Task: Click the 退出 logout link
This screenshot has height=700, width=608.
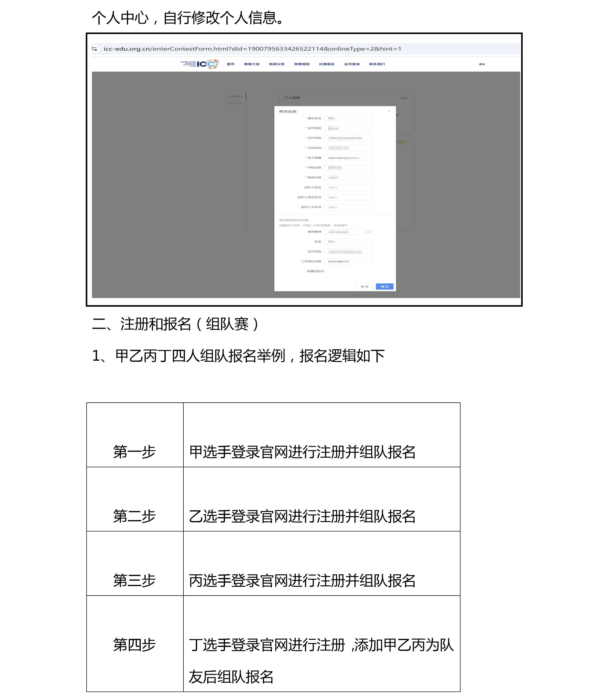Action: click(x=482, y=64)
